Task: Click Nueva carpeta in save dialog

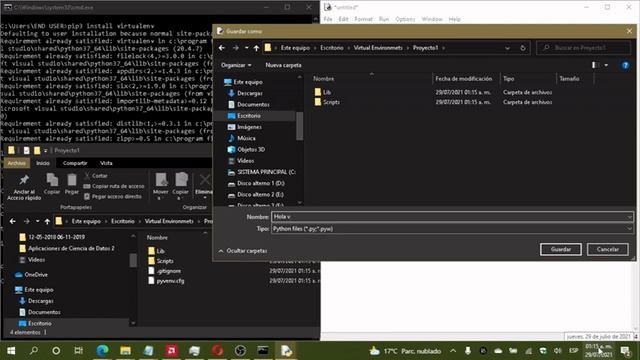Action: [283, 65]
